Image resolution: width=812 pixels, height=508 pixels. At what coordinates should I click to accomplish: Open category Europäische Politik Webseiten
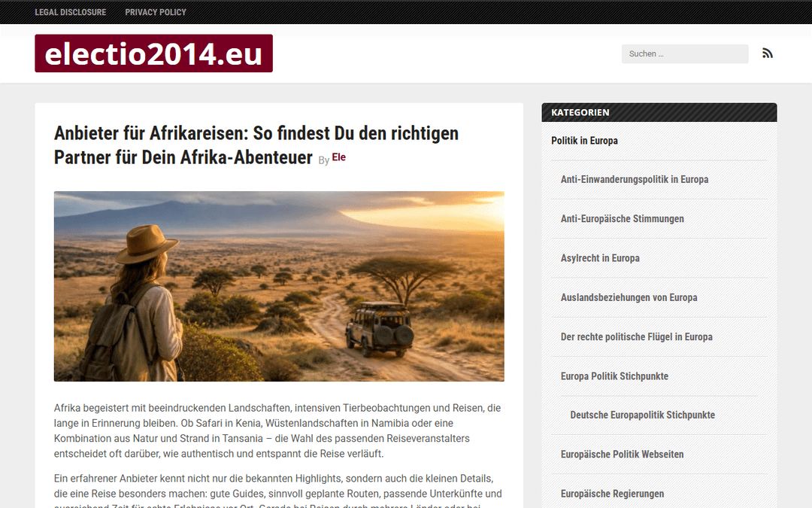pos(622,455)
